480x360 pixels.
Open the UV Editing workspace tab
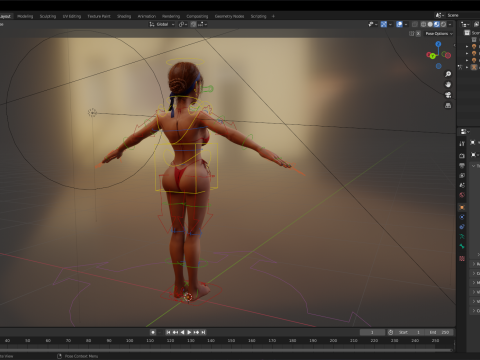[x=72, y=16]
